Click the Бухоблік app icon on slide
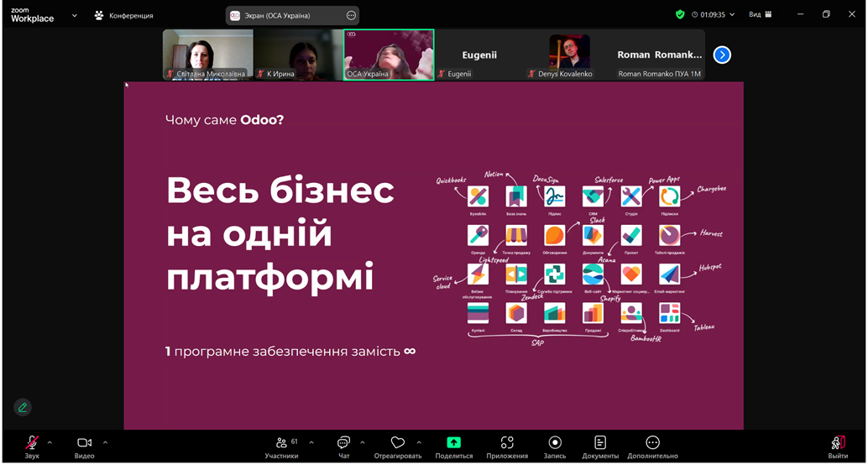Screen dimensions: 868x465 pos(478,196)
